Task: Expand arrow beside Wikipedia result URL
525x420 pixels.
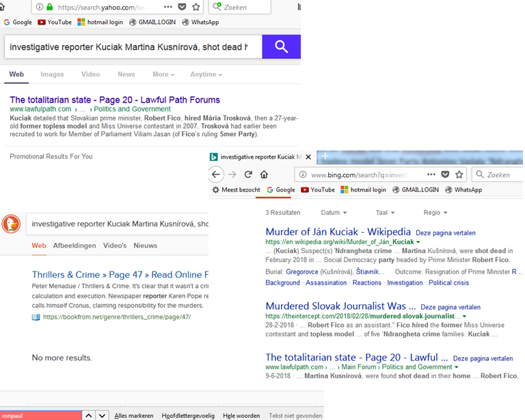Action: (x=418, y=242)
